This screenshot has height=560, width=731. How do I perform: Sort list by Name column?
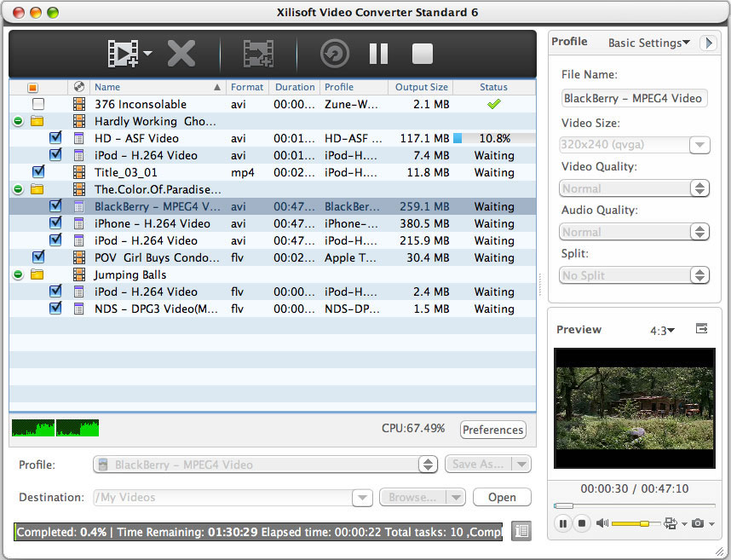pos(158,87)
